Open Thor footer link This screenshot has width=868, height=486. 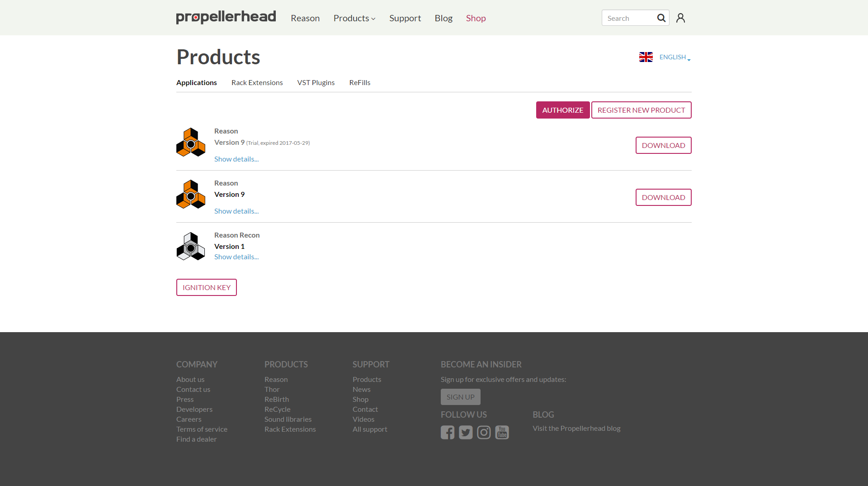(272, 389)
